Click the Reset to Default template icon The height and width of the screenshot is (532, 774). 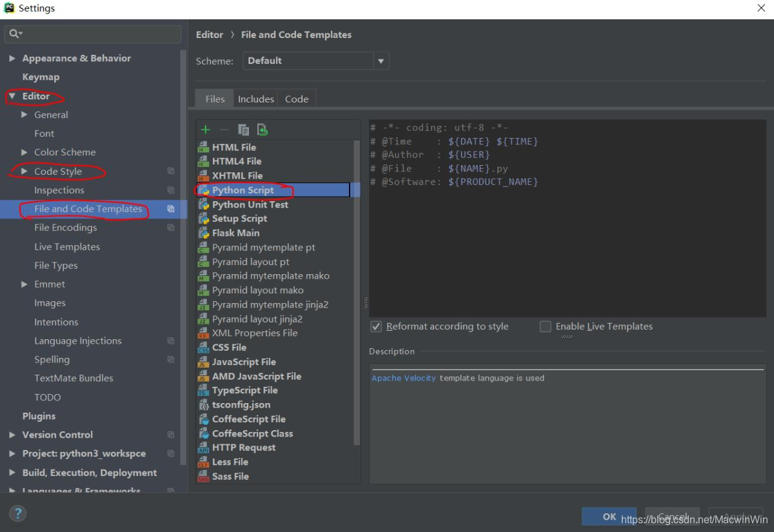[262, 130]
